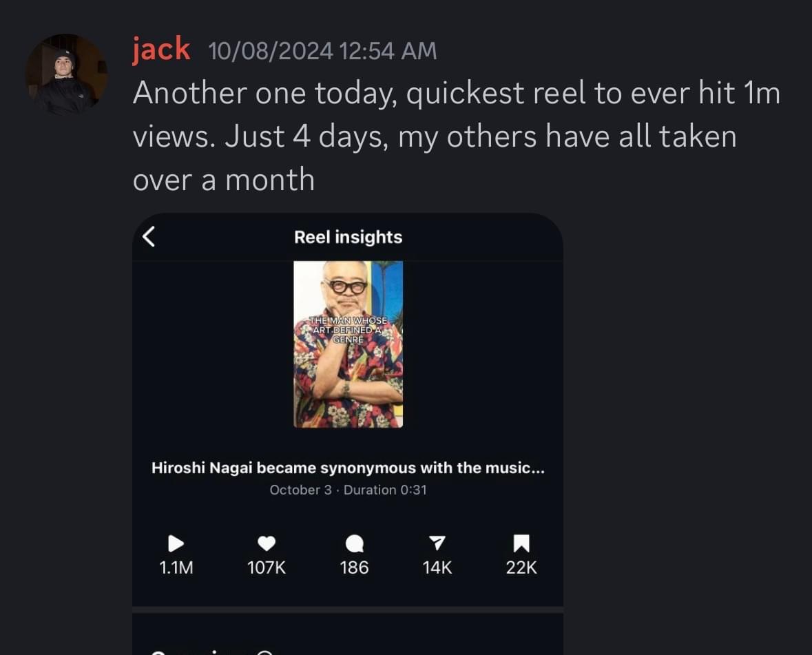The width and height of the screenshot is (812, 655).
Task: Click the 10/08/2024 12:54 AM timestamp
Action: pos(322,51)
